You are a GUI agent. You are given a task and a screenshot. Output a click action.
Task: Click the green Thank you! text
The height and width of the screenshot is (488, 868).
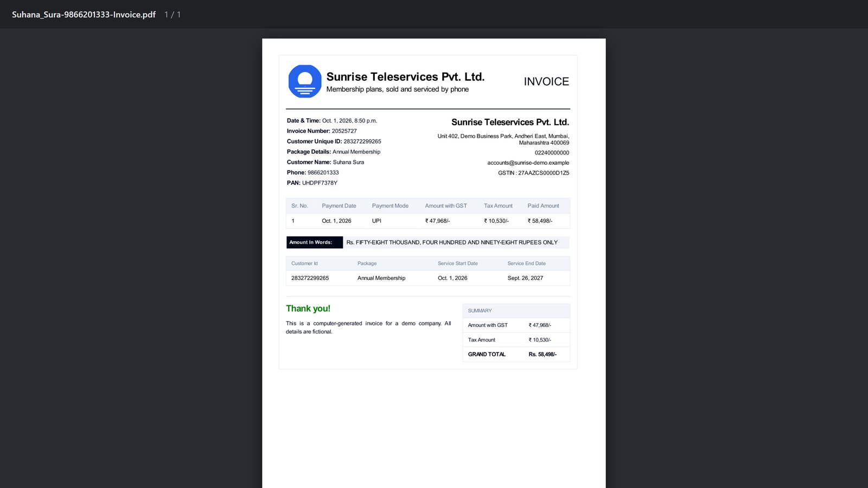tap(308, 309)
